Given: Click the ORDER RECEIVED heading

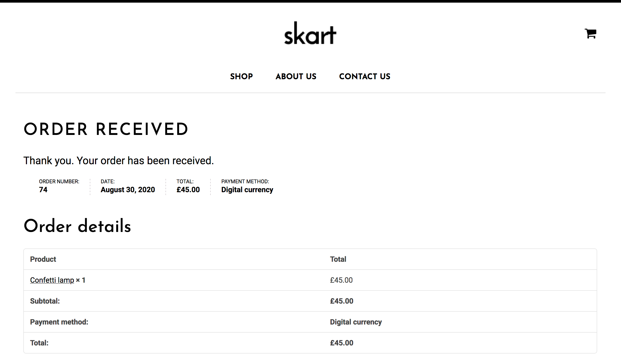Looking at the screenshot, I should [106, 129].
